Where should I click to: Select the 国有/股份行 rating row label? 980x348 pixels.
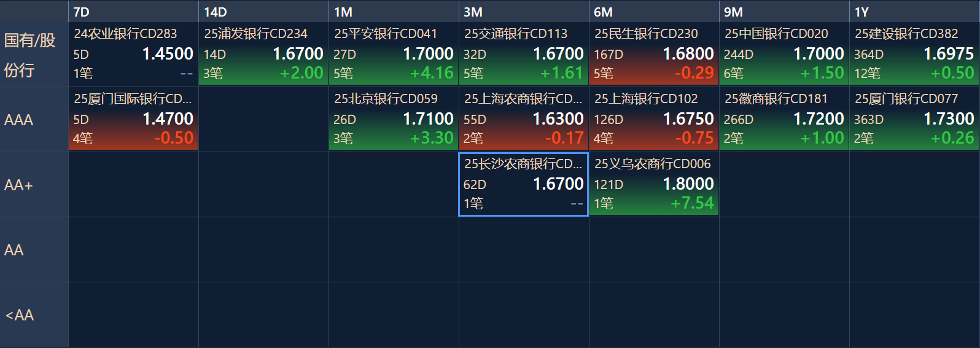tap(34, 55)
